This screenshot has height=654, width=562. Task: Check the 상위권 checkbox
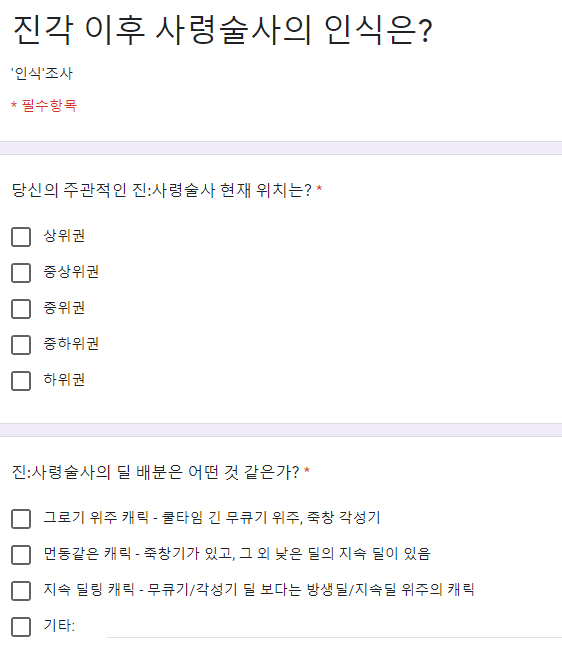(x=21, y=237)
